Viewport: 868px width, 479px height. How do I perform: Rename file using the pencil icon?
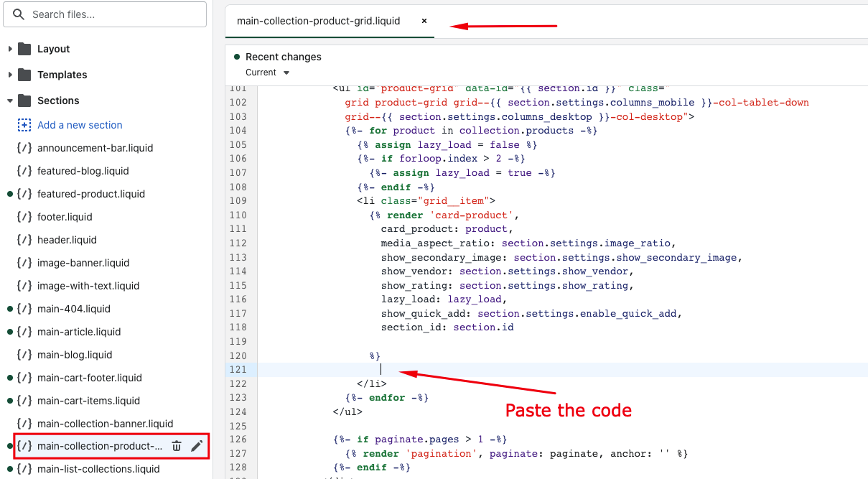tap(197, 446)
